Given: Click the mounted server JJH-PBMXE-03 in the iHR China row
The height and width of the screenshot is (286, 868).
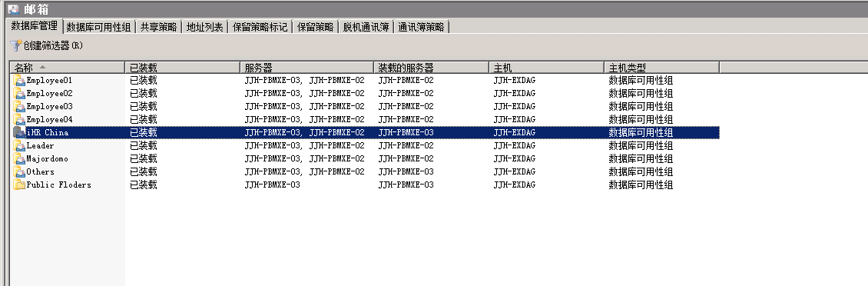Looking at the screenshot, I should [406, 132].
